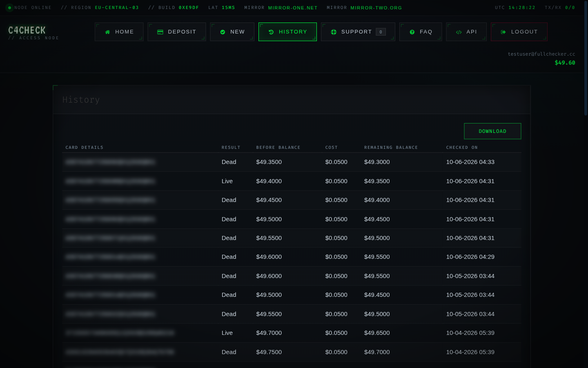This screenshot has height=368, width=588.
Task: Click the lifebuoy icon on Support
Action: pyautogui.click(x=334, y=32)
